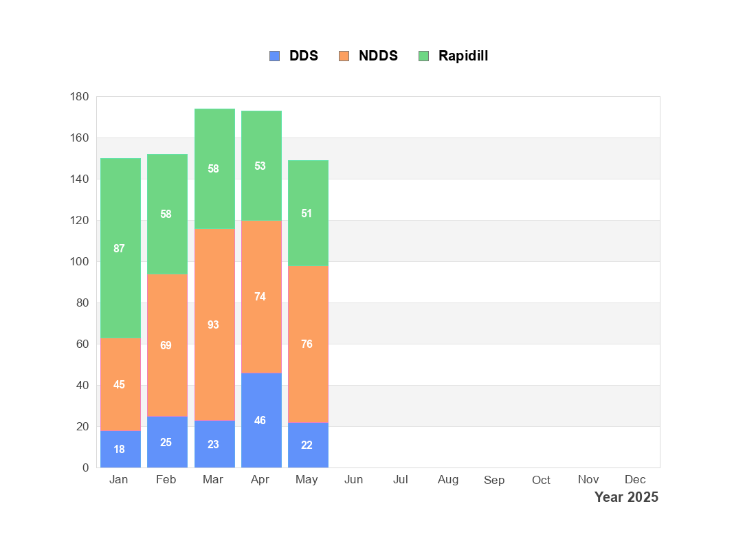This screenshot has height=550, width=756.
Task: Click the y-axis tick label 0
Action: 85,467
